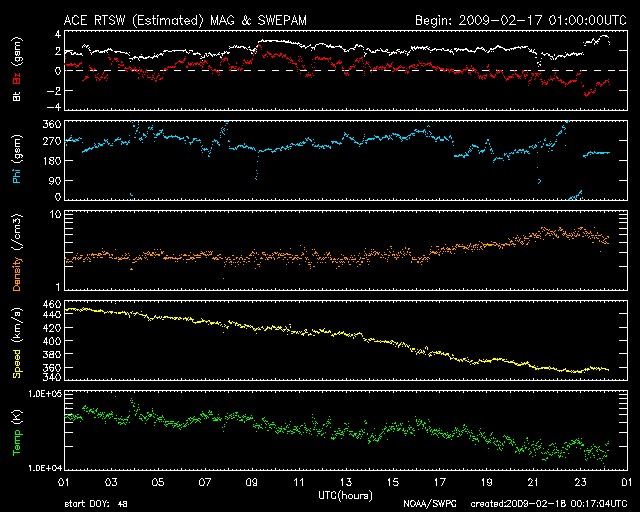Select the '440' tick on the Speed axis
This screenshot has height=512, width=640.
(52, 314)
